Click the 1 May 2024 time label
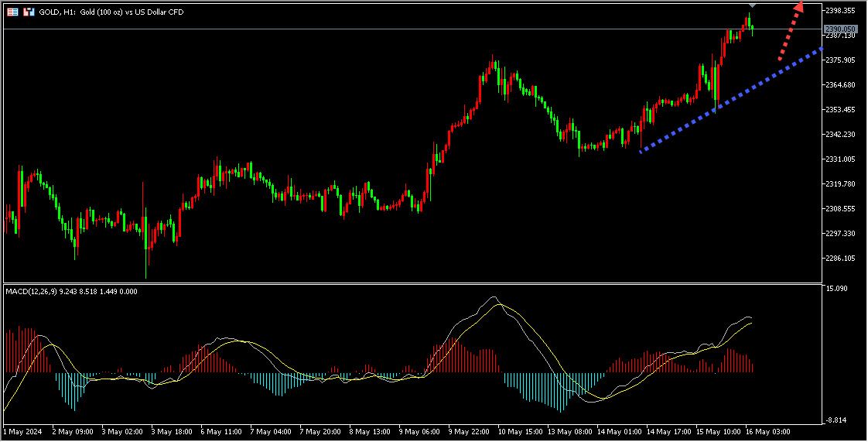 click(x=21, y=430)
